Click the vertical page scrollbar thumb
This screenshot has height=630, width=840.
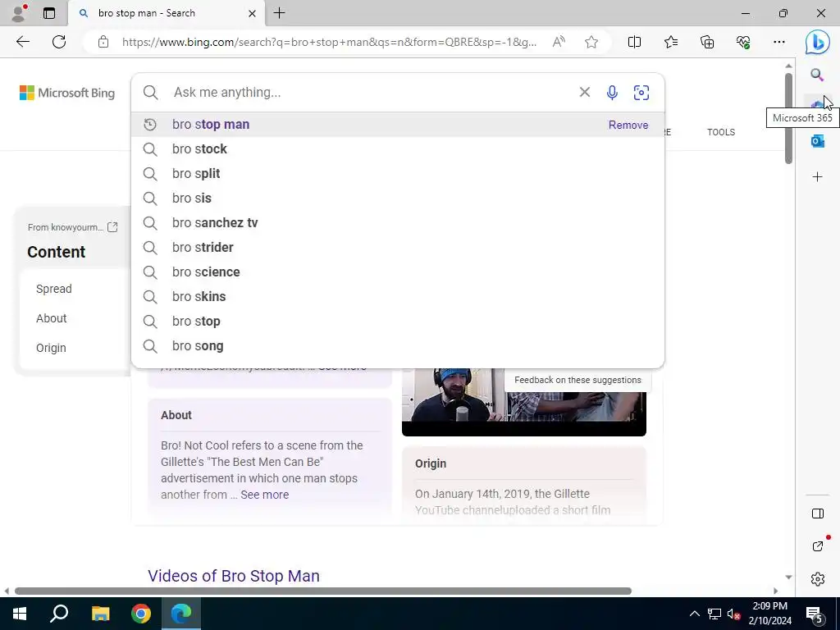coord(788,118)
